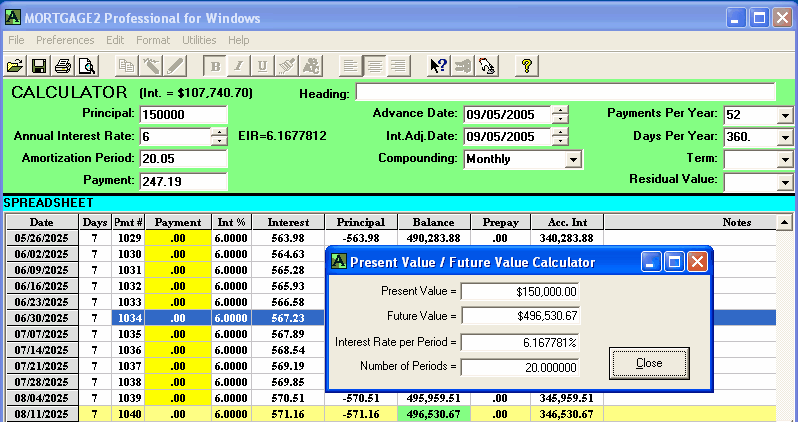Click the Principal input field
Viewport: 798px width, 422px height.
[x=183, y=114]
